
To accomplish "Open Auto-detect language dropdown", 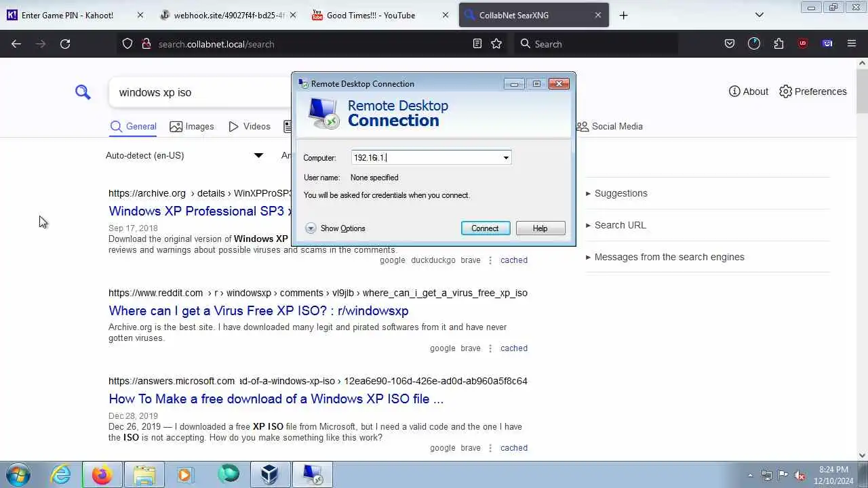I will coord(184,155).
